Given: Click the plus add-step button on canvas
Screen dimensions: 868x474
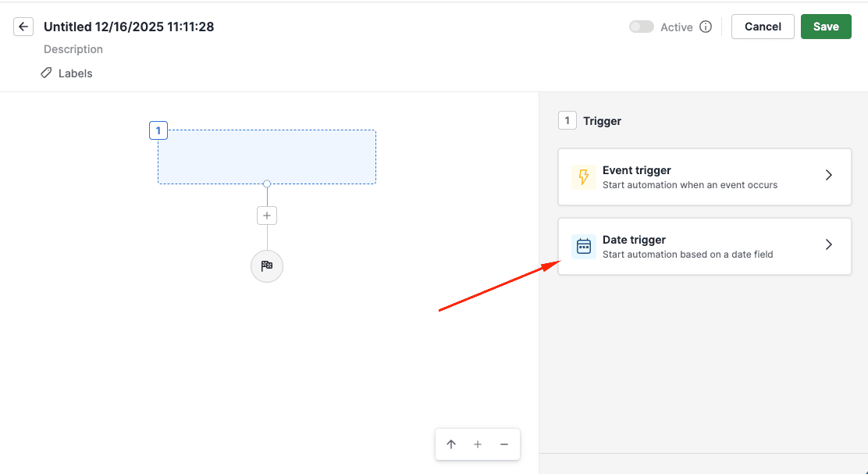Looking at the screenshot, I should (x=267, y=216).
